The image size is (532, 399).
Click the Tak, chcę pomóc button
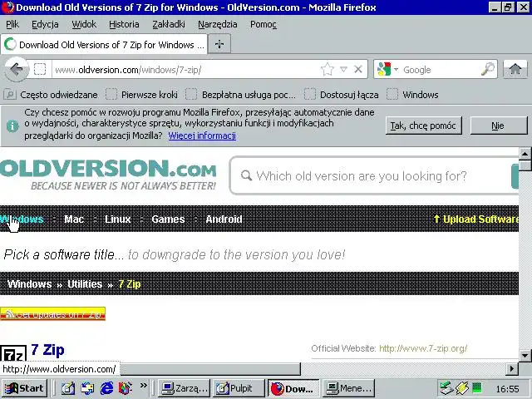pos(423,126)
